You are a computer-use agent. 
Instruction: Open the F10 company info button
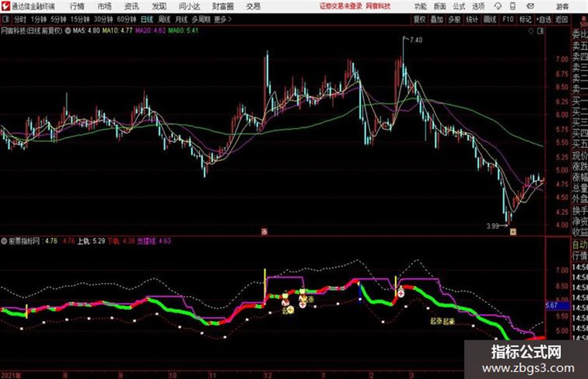(x=508, y=19)
